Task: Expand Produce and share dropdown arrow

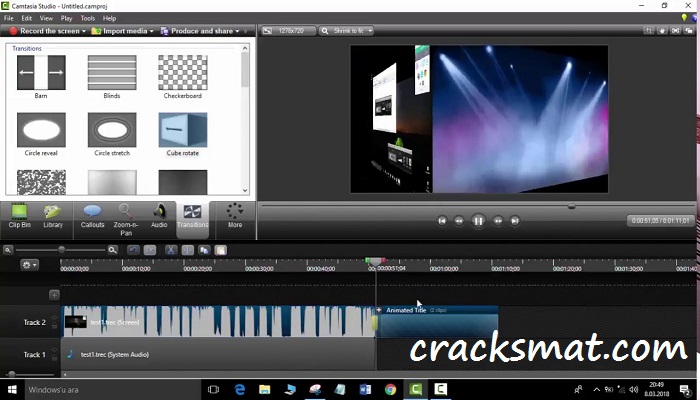Action: click(237, 31)
